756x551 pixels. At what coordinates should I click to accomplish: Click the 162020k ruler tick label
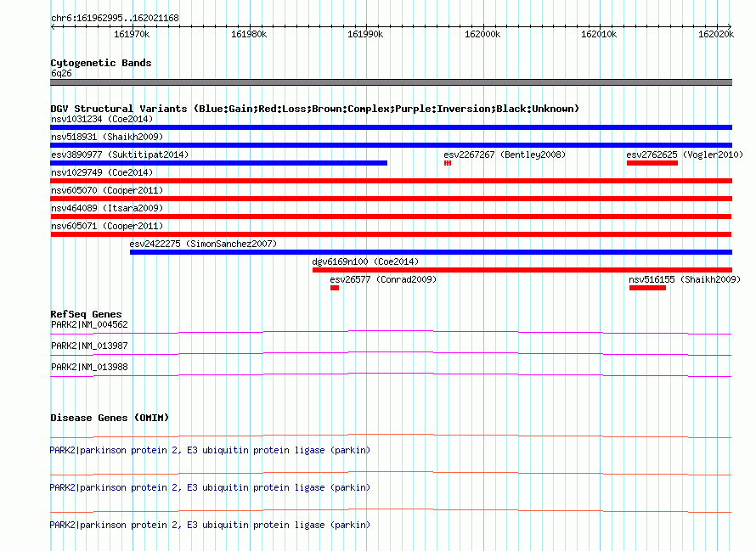click(x=716, y=34)
